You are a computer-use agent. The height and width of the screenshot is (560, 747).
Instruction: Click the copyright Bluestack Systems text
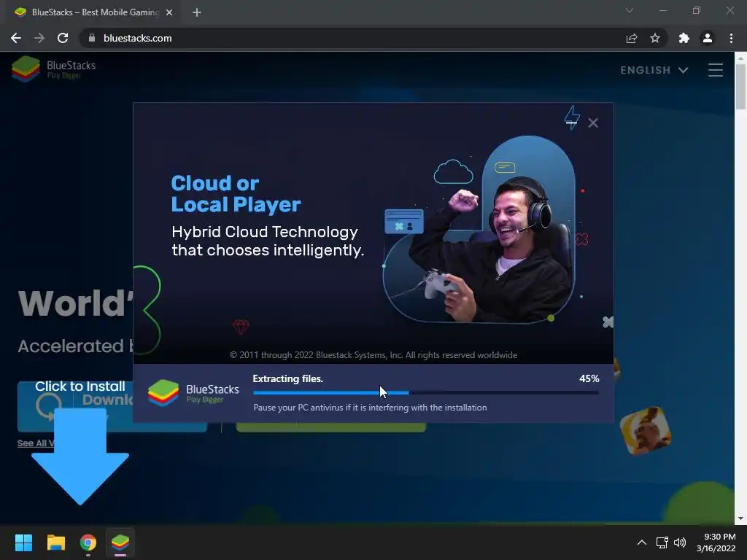tap(373, 355)
